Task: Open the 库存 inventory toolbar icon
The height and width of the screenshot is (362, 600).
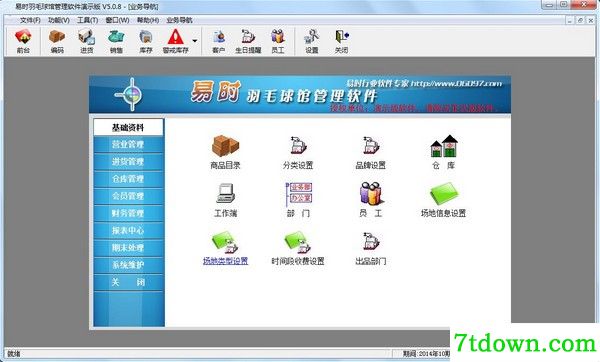Action: 146,41
